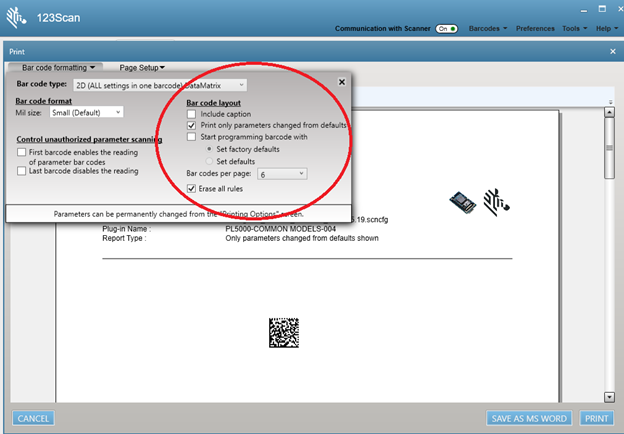Close the Print window with X
Viewport: 624px width, 434px height.
tap(612, 51)
